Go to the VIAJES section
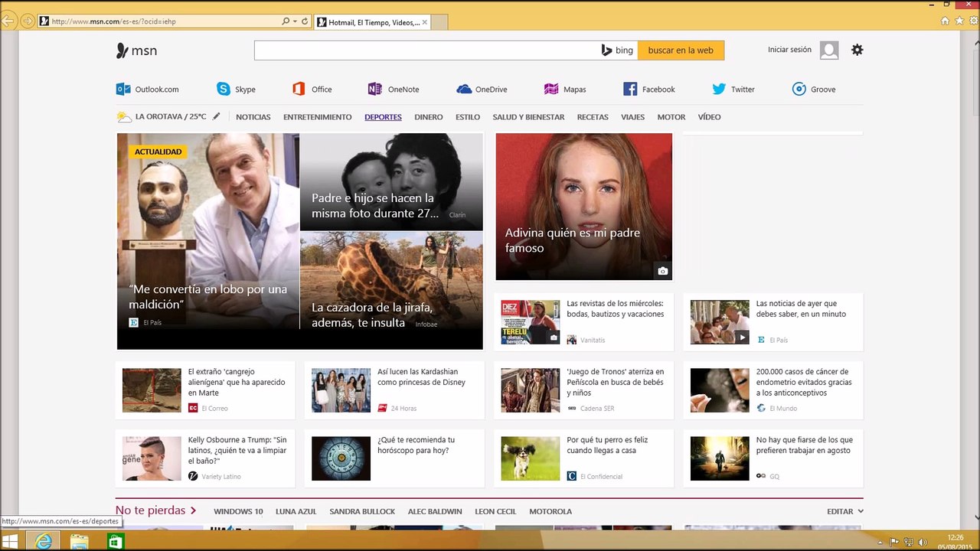Screen dimensions: 980x551 633,117
